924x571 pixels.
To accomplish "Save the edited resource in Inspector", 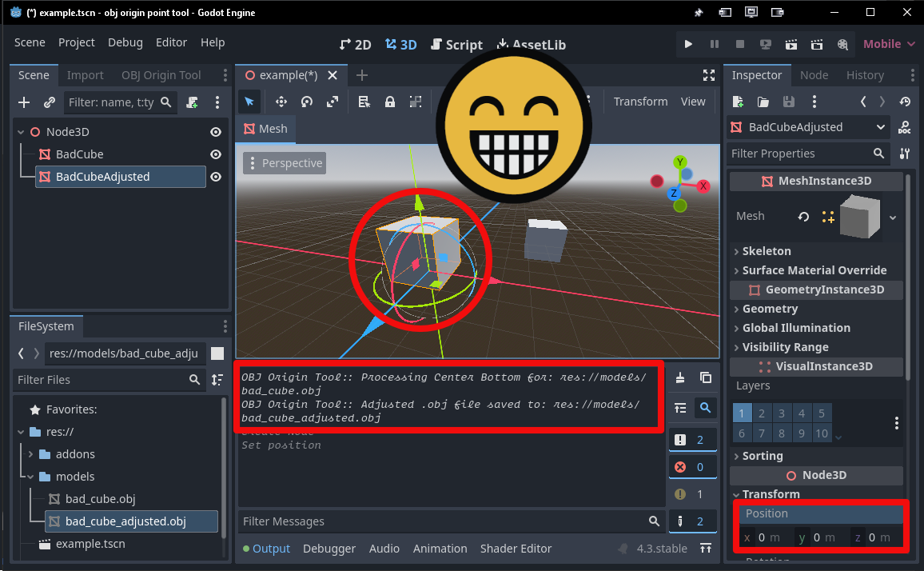I will pos(788,102).
